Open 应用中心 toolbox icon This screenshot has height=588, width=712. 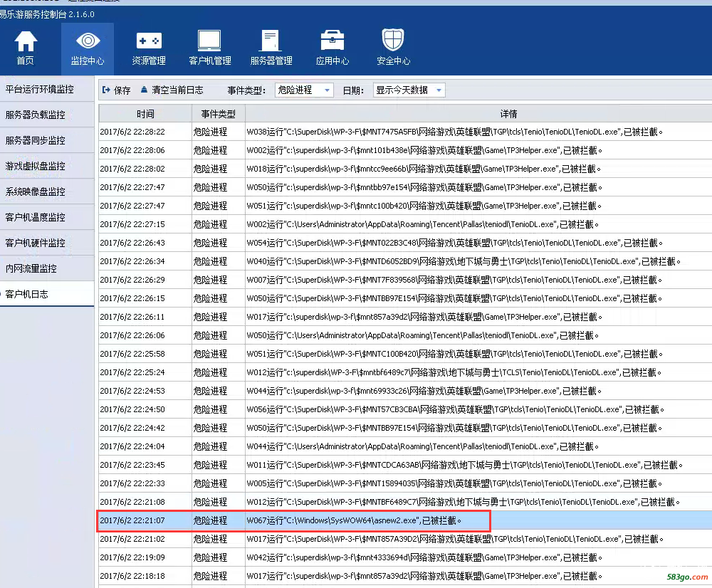click(x=333, y=48)
